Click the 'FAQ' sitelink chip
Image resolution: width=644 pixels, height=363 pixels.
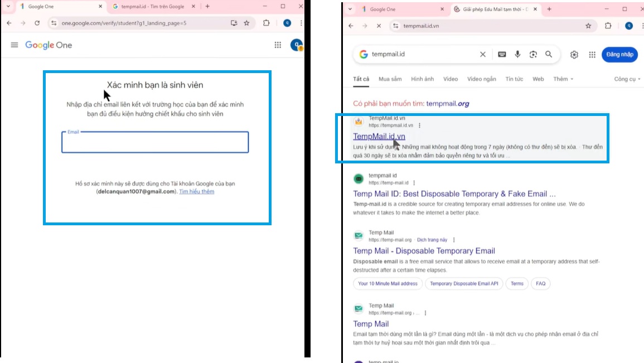[540, 283]
